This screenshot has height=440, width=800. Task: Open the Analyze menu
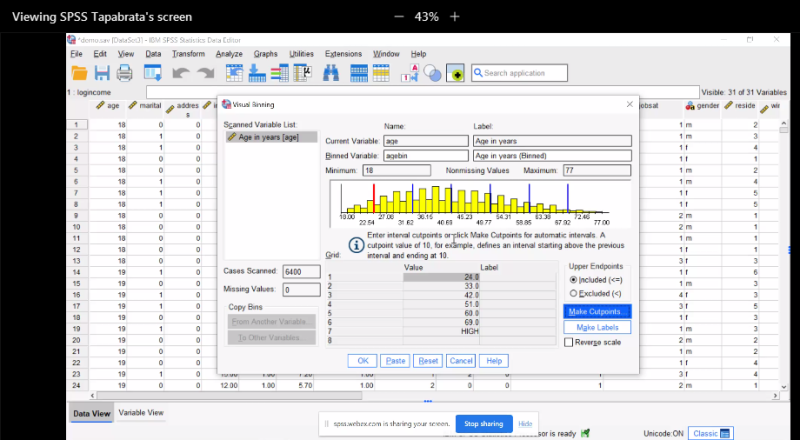[229, 53]
